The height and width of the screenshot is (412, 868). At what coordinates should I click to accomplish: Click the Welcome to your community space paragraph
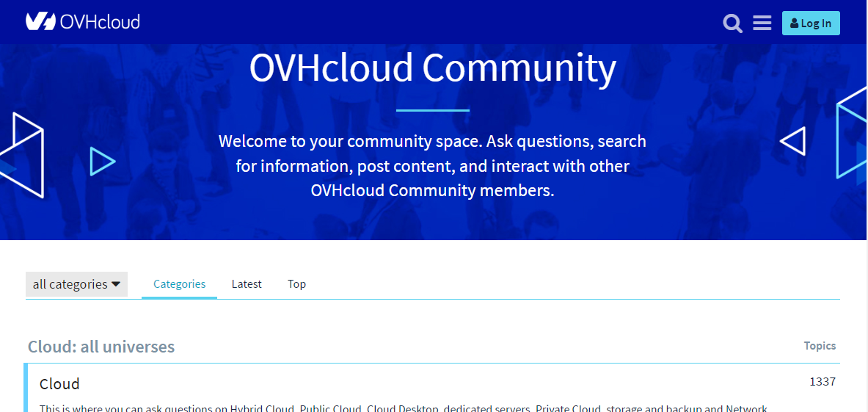[432, 166]
